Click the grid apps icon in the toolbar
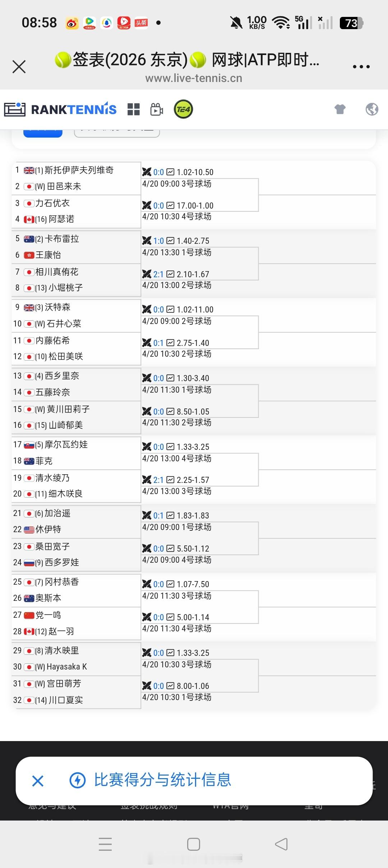Viewport: 388px width, 868px height. pos(134,109)
